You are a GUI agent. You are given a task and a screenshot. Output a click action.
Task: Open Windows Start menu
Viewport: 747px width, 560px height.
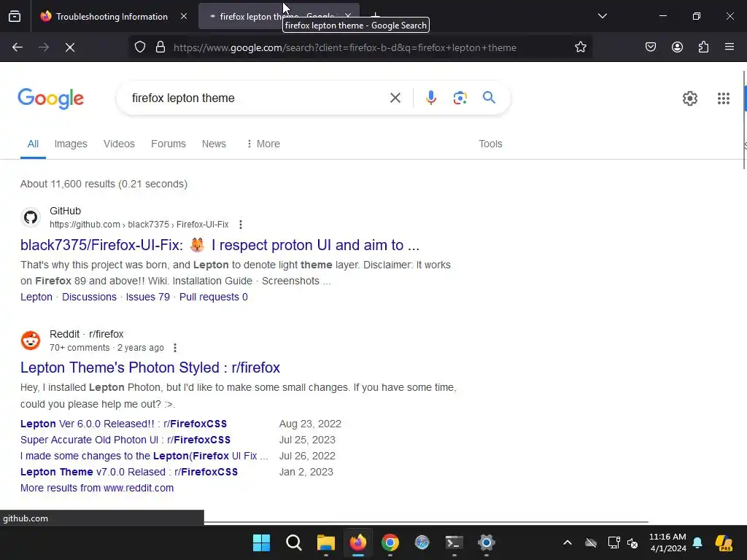(261, 542)
